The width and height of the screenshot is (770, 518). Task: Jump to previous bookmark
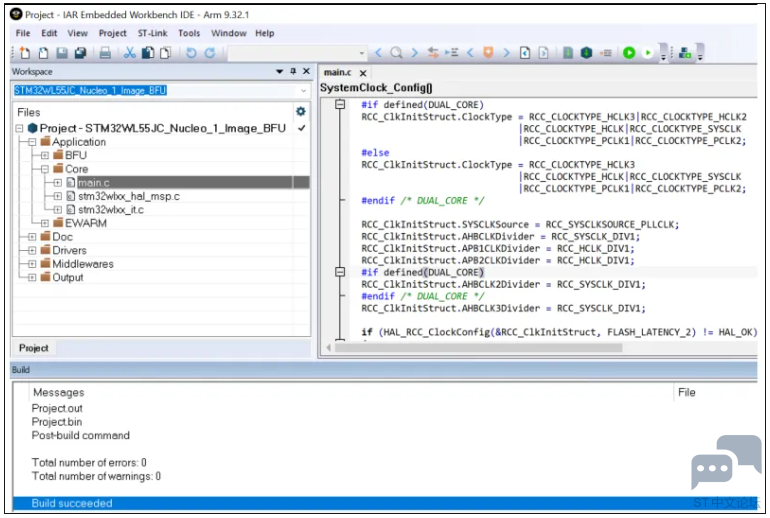pyautogui.click(x=470, y=53)
